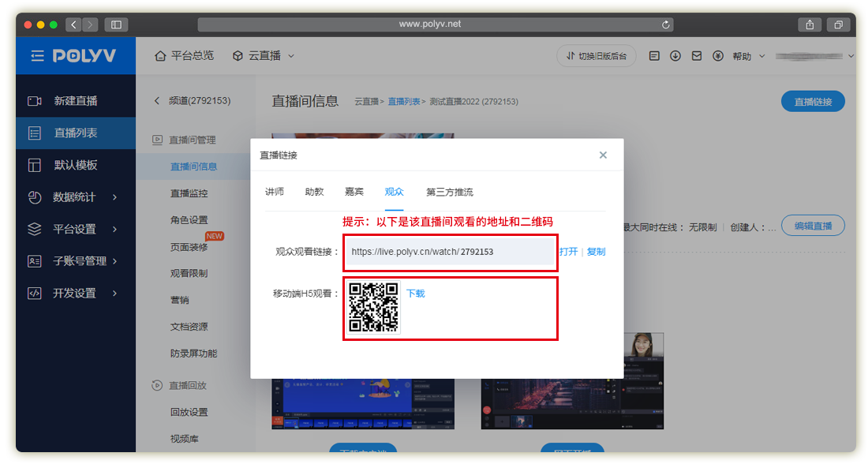Click Safari's share icon
The height and width of the screenshot is (464, 868).
tap(810, 24)
